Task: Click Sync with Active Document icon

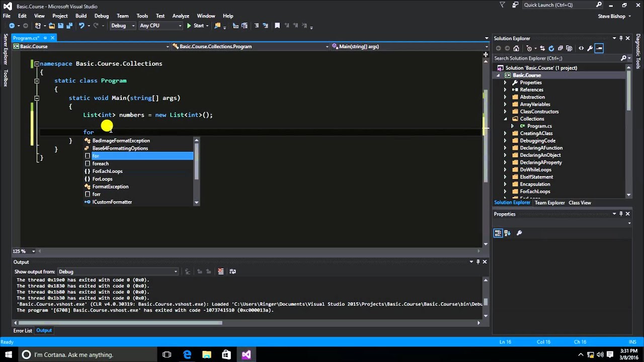Action: coord(542,48)
